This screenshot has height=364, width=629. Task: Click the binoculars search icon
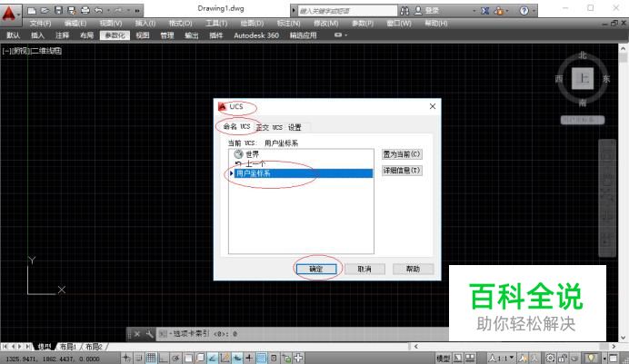point(404,11)
